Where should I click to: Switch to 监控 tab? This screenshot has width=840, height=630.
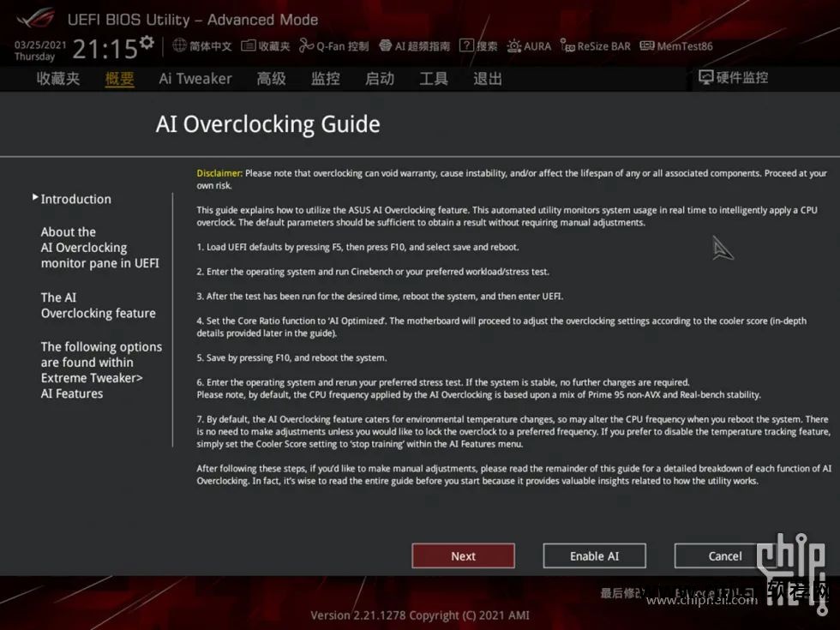click(x=325, y=79)
